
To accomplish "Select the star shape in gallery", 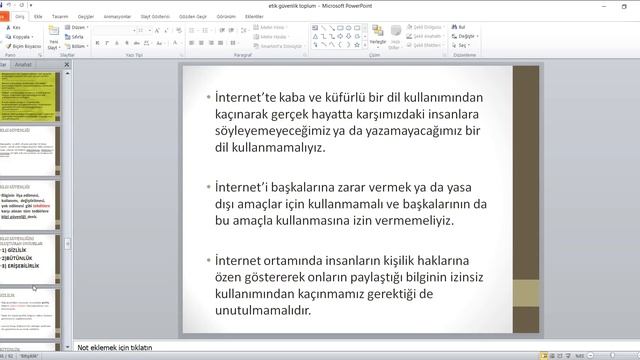I will [357, 45].
